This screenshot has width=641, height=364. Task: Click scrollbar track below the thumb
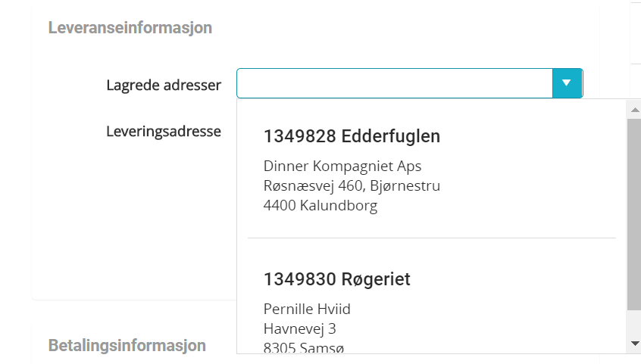pos(635,322)
